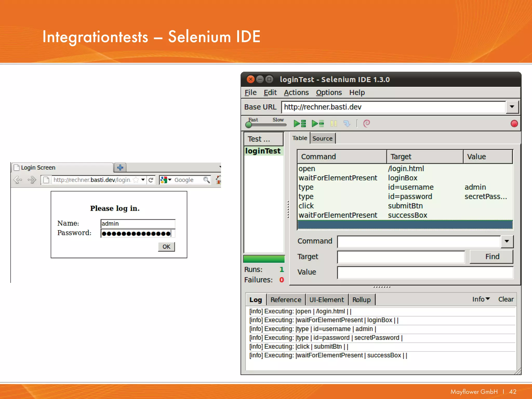Open a new browser tab with plus icon
This screenshot has width=532, height=399.
(x=120, y=168)
